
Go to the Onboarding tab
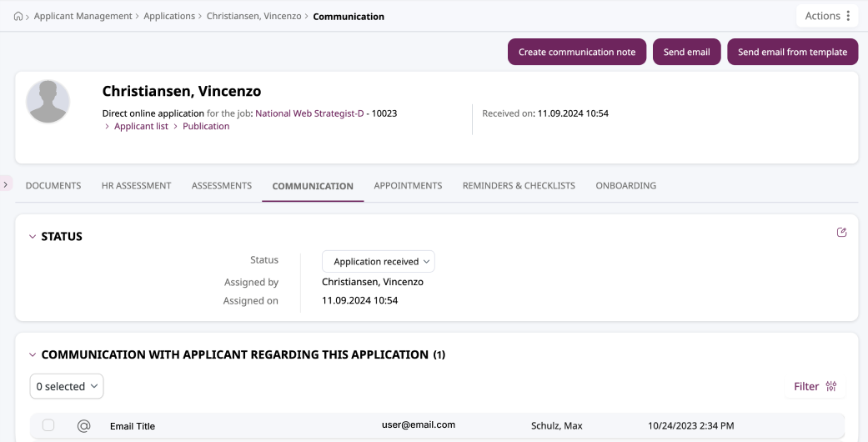[625, 186]
